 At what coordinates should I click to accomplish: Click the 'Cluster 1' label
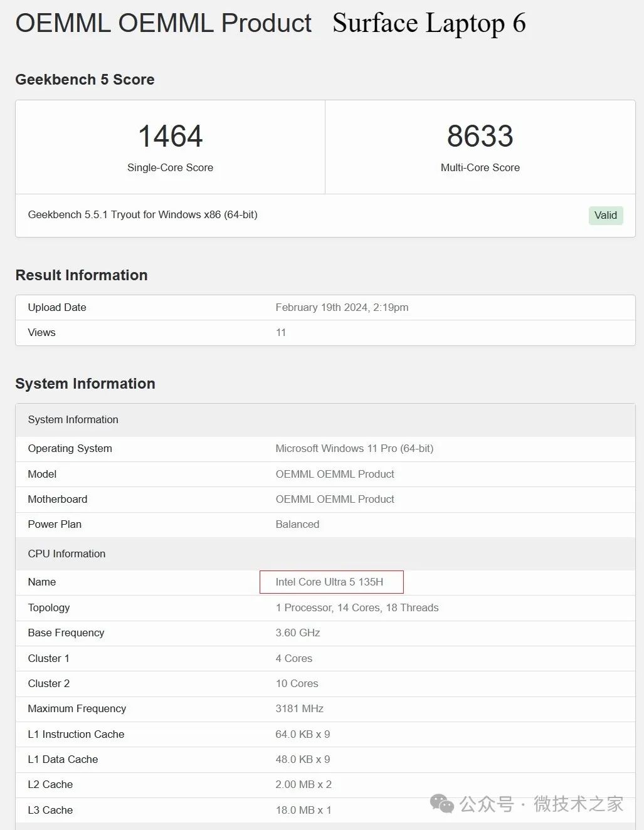tap(49, 658)
